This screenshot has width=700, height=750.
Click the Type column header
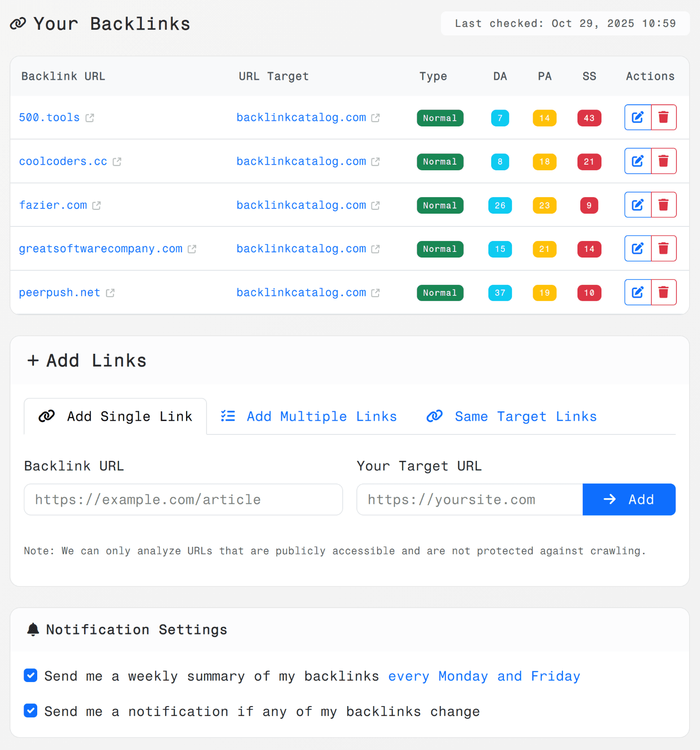pyautogui.click(x=433, y=76)
